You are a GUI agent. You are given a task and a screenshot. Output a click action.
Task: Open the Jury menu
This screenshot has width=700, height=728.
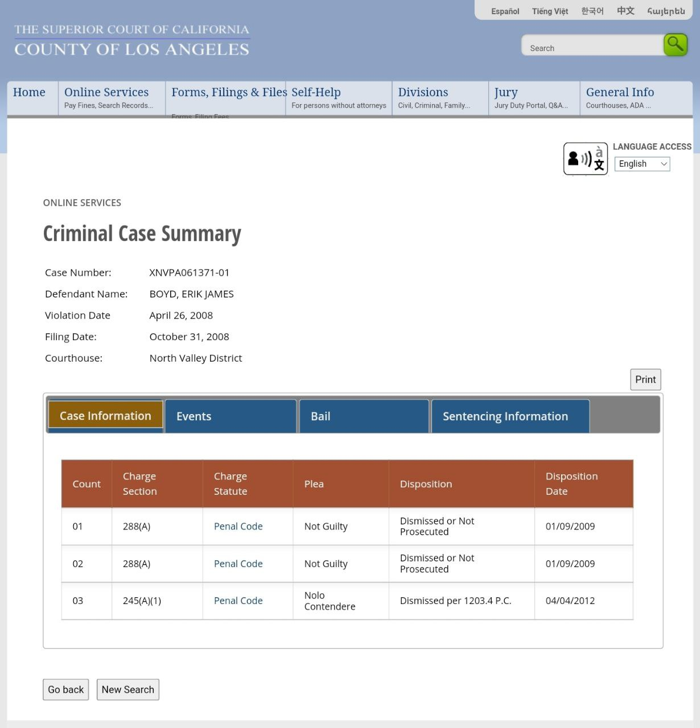pyautogui.click(x=534, y=98)
